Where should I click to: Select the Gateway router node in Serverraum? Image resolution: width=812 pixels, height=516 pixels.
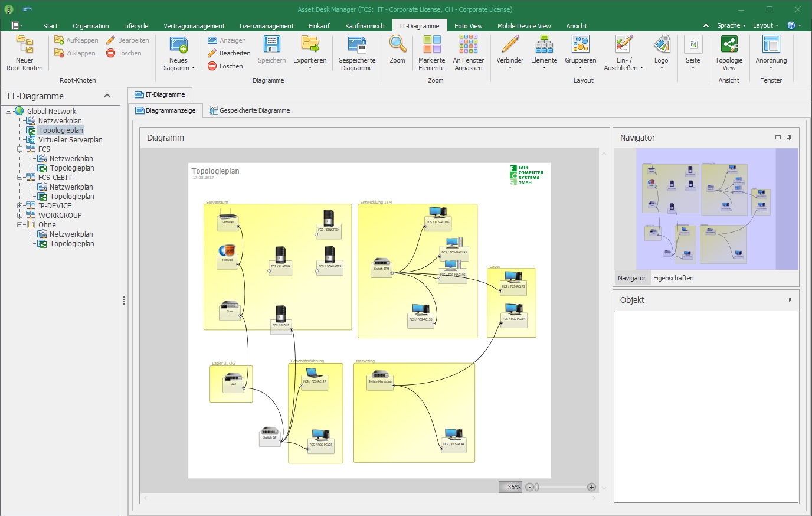[228, 220]
